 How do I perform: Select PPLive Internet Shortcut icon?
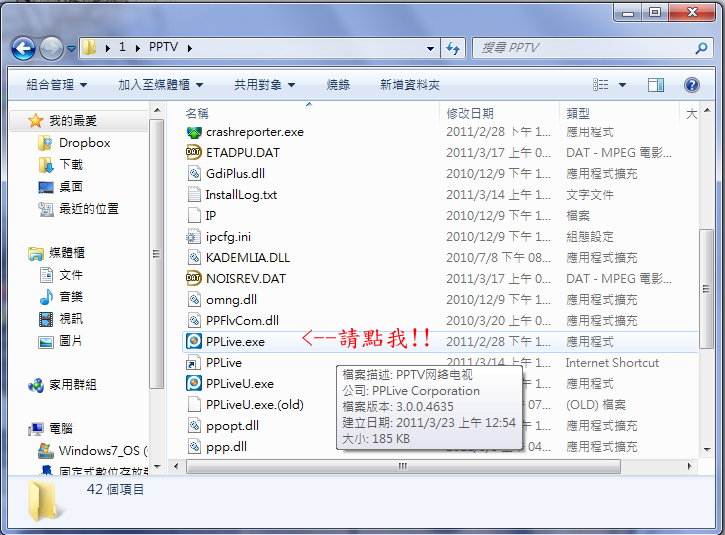(x=192, y=363)
